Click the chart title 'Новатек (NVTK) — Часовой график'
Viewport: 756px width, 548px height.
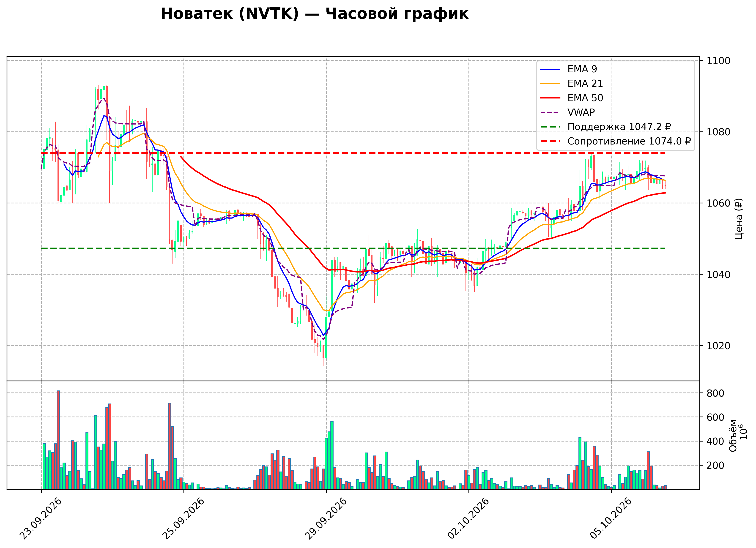pyautogui.click(x=314, y=14)
